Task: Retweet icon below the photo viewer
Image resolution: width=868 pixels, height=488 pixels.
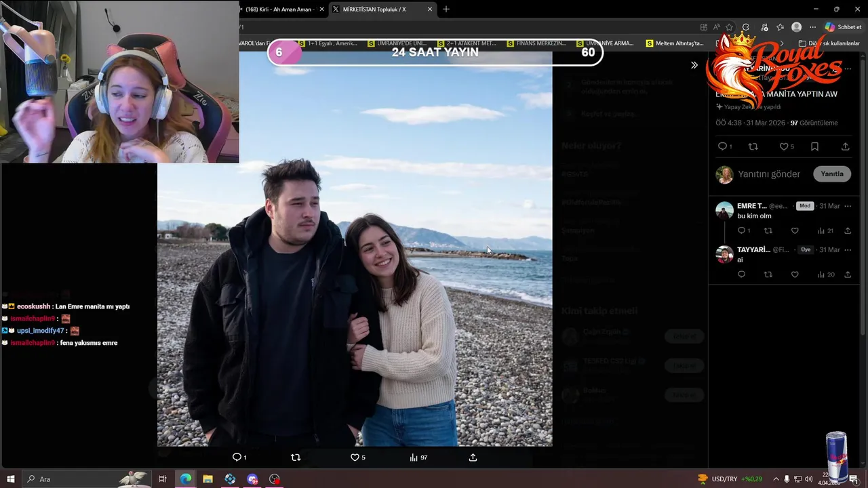Action: (x=296, y=457)
